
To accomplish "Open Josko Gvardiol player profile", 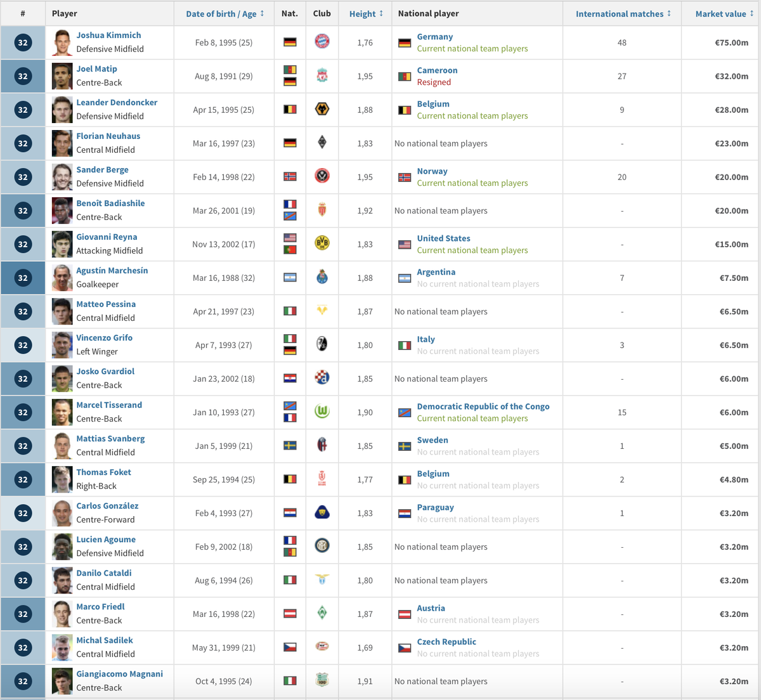I will coord(105,371).
